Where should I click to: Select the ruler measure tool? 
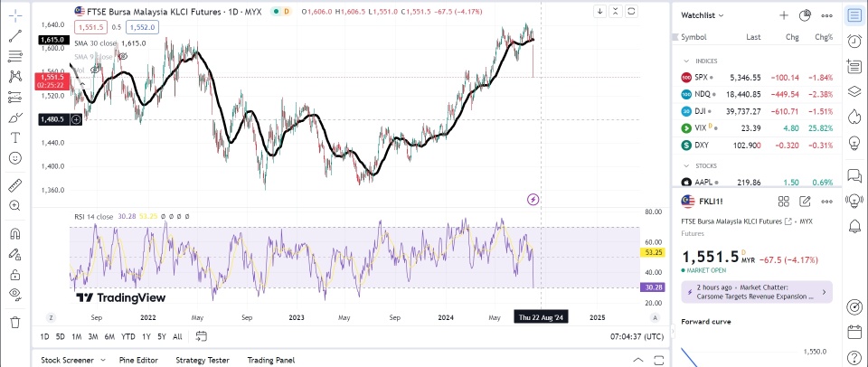tap(15, 185)
